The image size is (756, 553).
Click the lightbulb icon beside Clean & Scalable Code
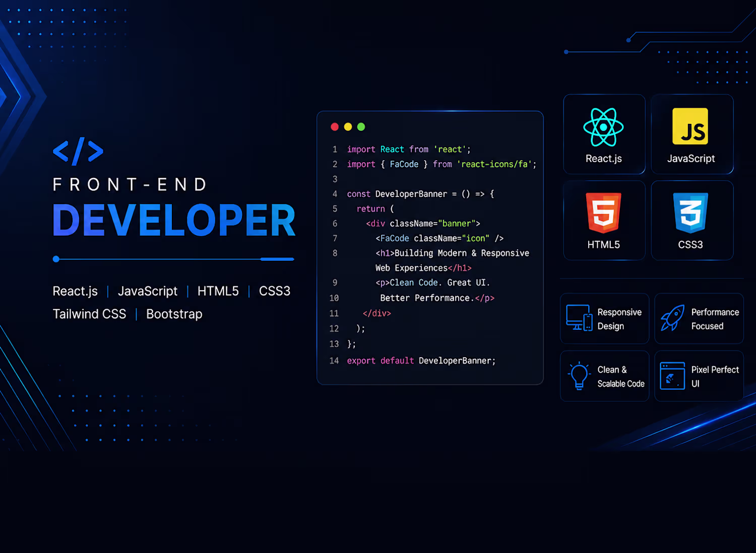click(579, 376)
